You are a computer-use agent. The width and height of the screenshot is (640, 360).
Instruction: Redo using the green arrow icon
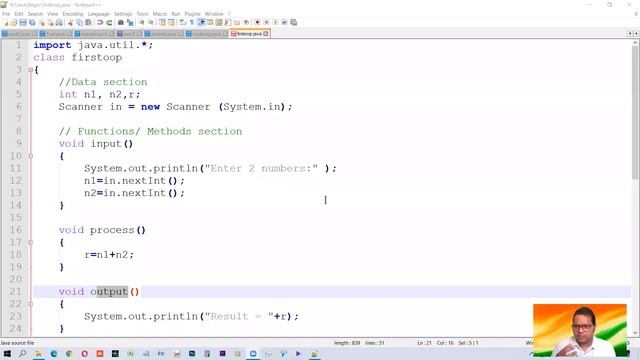pyautogui.click(x=109, y=22)
